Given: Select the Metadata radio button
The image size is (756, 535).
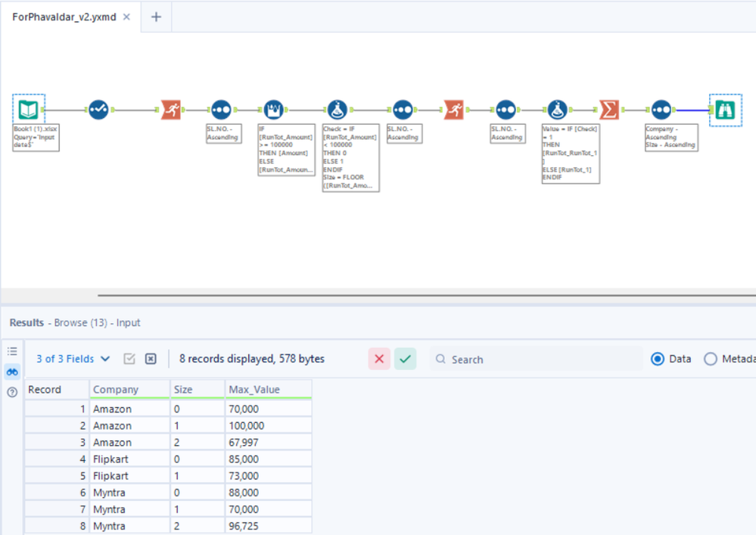Looking at the screenshot, I should [710, 359].
